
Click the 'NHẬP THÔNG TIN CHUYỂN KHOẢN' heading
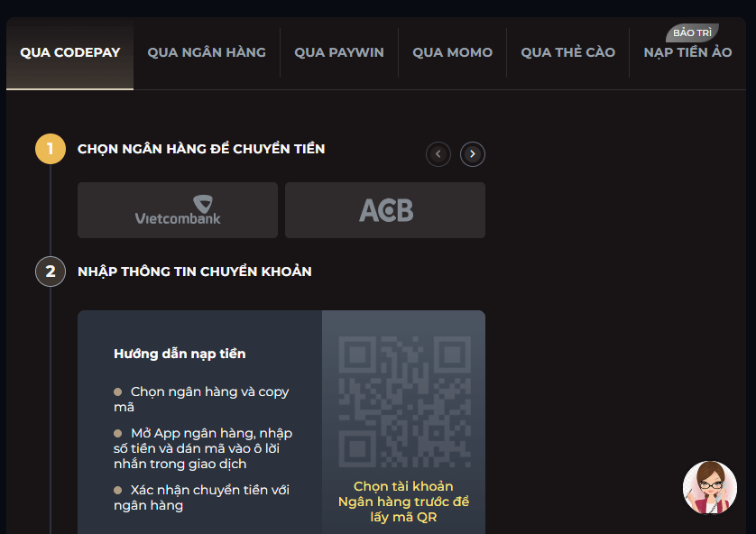click(x=195, y=272)
